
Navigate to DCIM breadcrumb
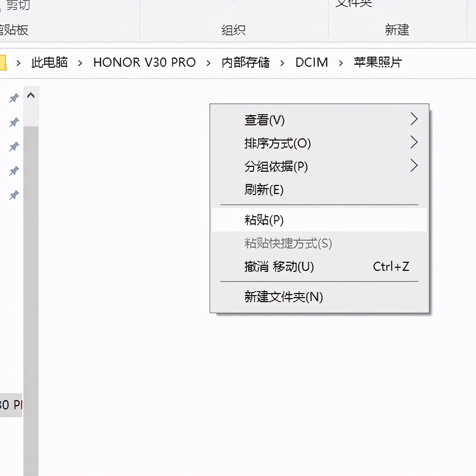click(x=312, y=63)
